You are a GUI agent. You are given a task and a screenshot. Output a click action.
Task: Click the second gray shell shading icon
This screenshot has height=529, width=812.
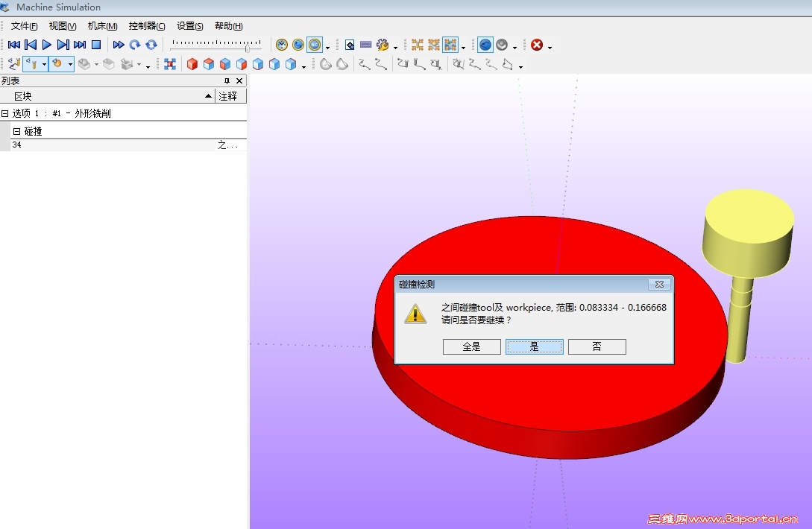(x=342, y=64)
